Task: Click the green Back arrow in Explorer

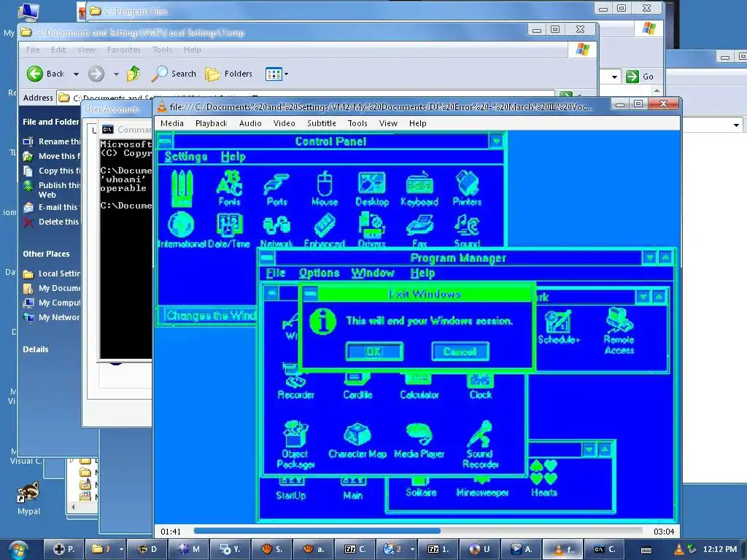Action: (x=35, y=74)
